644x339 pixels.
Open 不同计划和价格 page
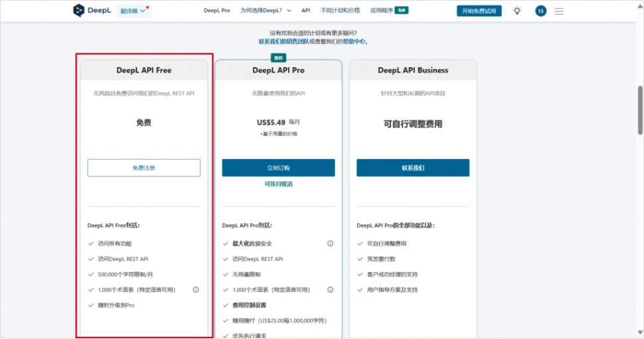tap(340, 10)
